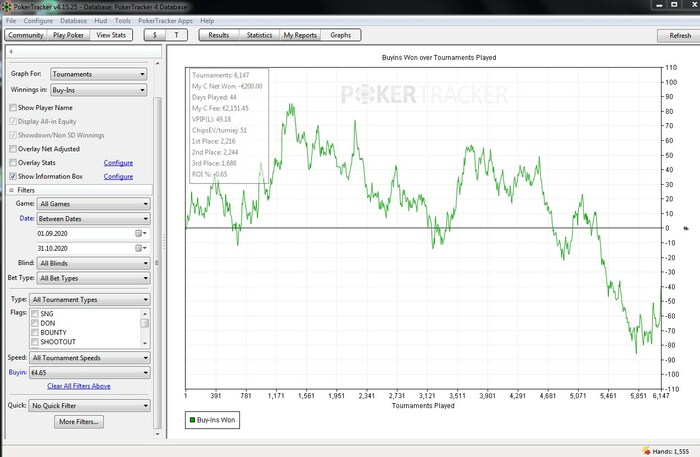
Task: Click the Buy-Ins Won legend label
Action: tap(216, 420)
